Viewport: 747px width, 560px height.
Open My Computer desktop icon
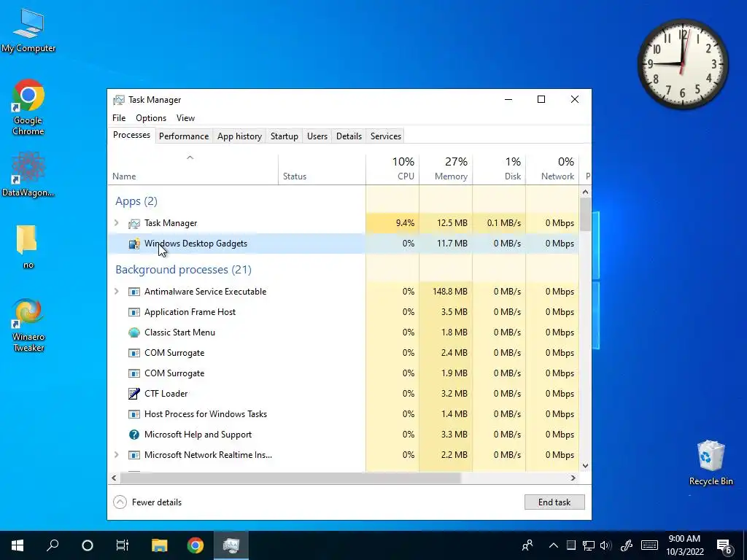coord(28,30)
